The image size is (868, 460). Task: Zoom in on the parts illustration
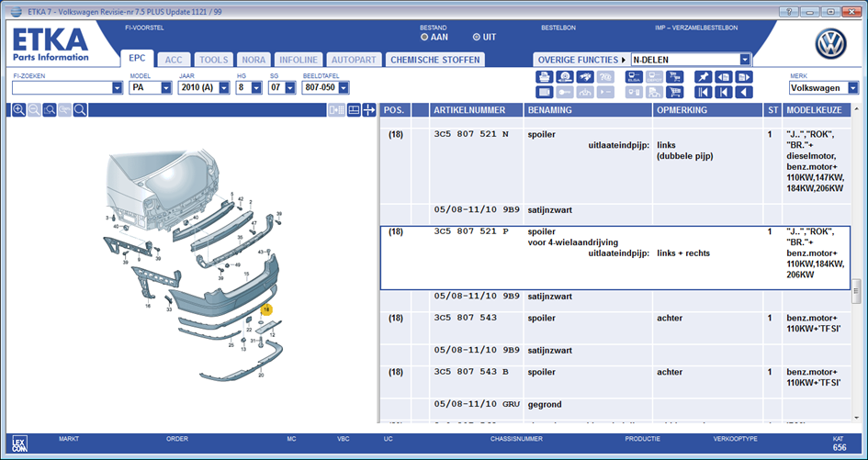[x=18, y=110]
